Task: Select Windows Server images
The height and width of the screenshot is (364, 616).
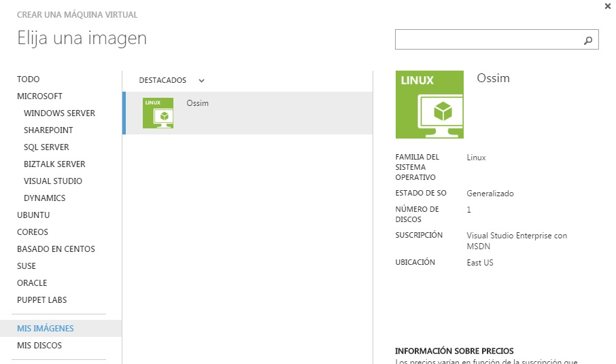Action: pos(59,113)
